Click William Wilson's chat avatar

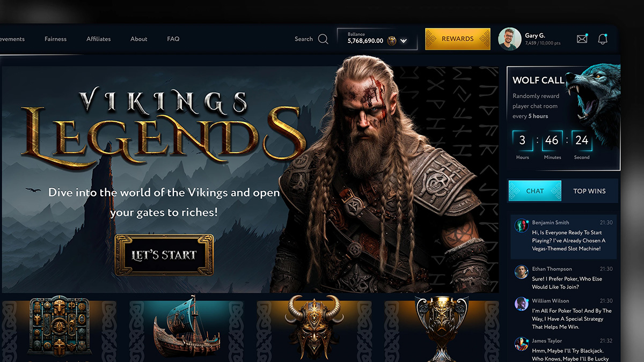coord(521,304)
